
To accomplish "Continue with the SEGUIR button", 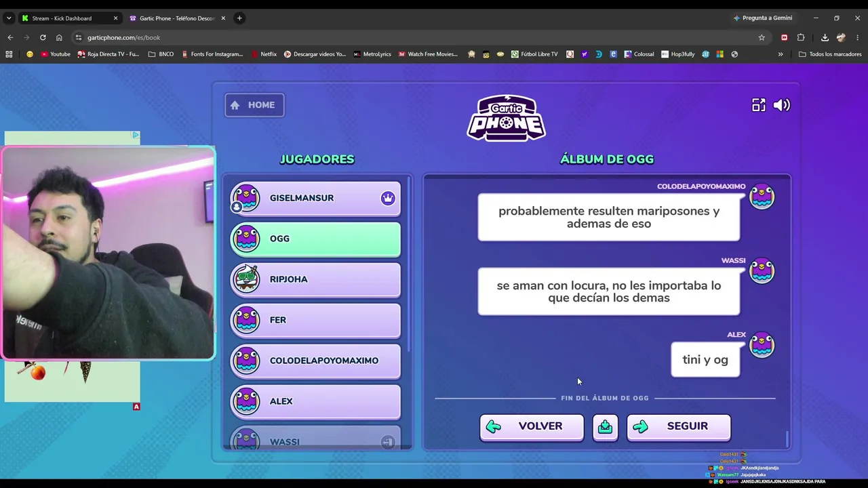I will tap(679, 427).
